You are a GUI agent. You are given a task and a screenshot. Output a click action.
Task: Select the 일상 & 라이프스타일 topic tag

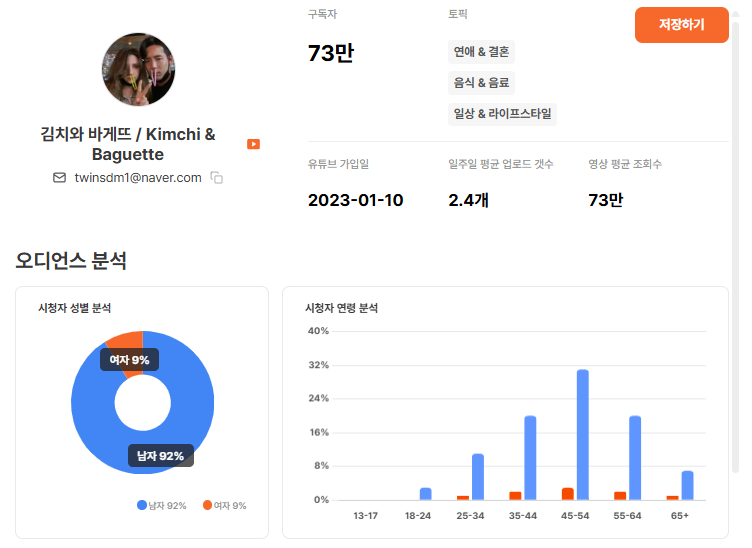pos(502,114)
